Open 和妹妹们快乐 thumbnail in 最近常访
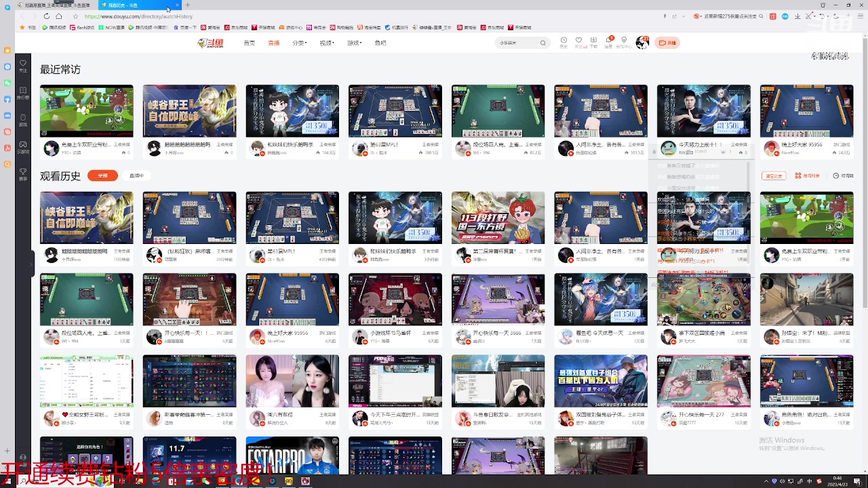Screen dimensions: 868x488 point(292,110)
